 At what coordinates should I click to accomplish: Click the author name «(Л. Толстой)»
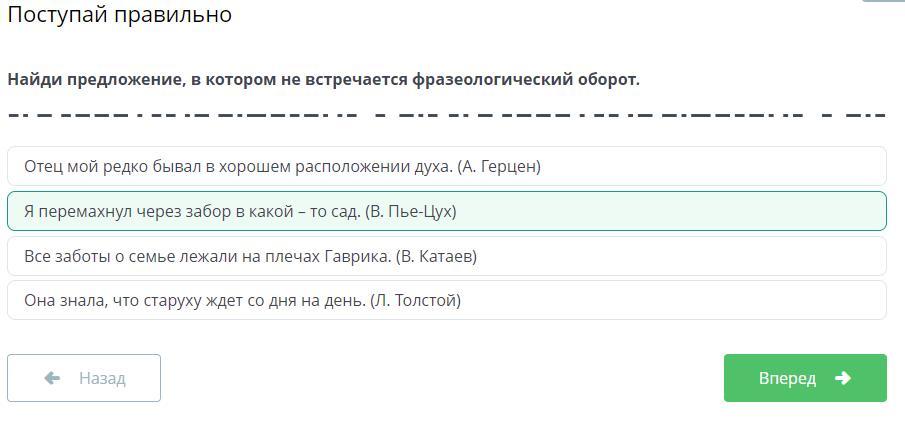coord(415,301)
